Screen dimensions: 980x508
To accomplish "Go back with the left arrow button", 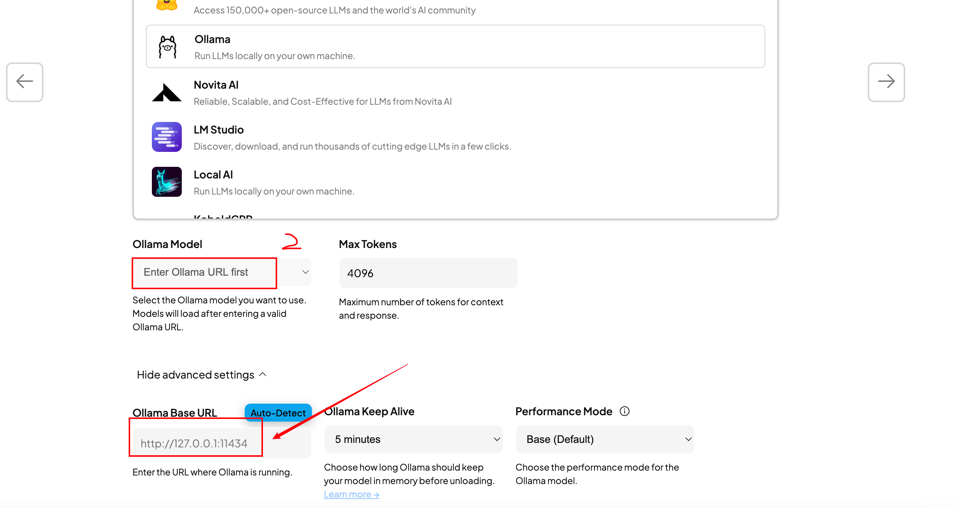I will 25,82.
